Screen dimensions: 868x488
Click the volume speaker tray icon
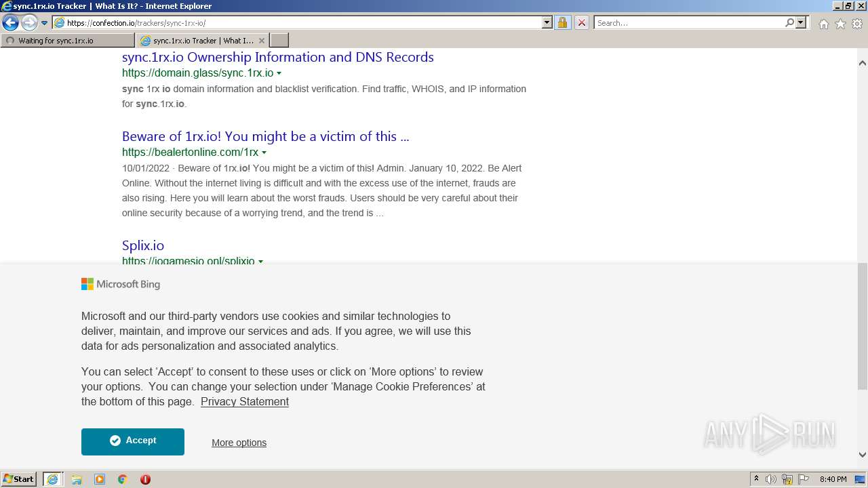771,479
